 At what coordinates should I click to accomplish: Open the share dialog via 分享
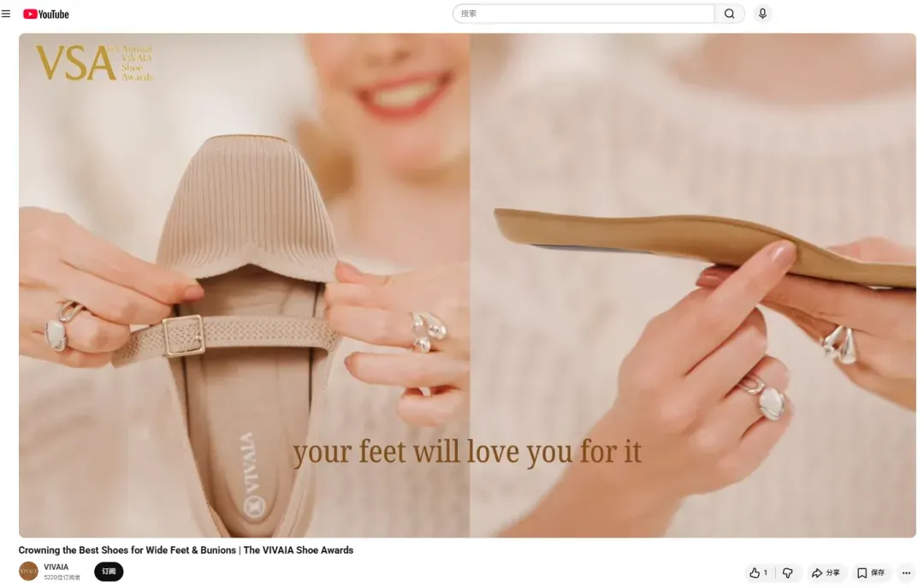click(826, 573)
